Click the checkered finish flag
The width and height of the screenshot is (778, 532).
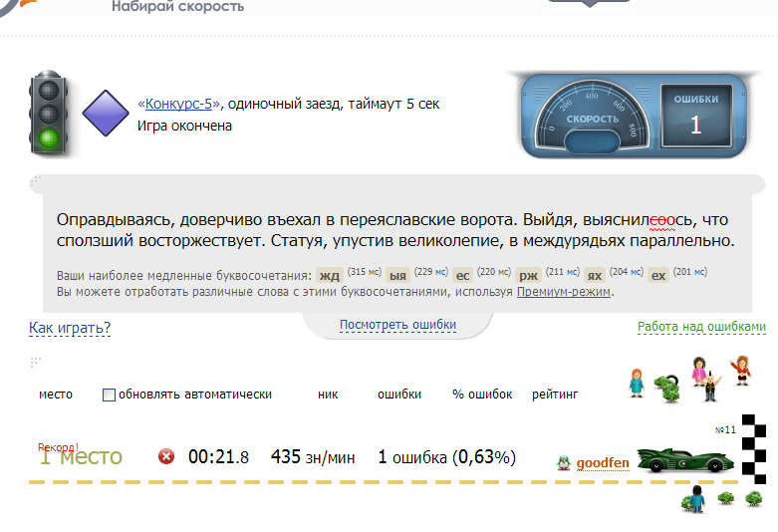coord(753,449)
